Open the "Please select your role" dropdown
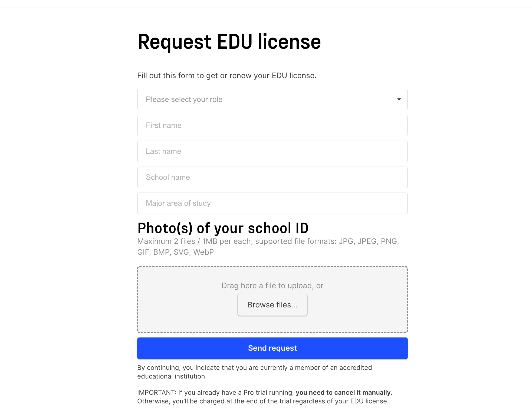This screenshot has width=532, height=418. tap(272, 99)
